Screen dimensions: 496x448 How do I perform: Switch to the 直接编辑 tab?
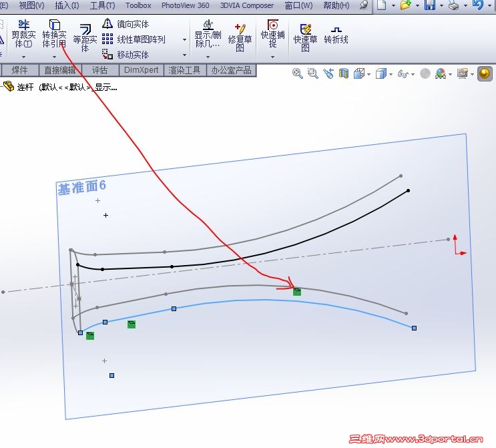click(x=60, y=70)
